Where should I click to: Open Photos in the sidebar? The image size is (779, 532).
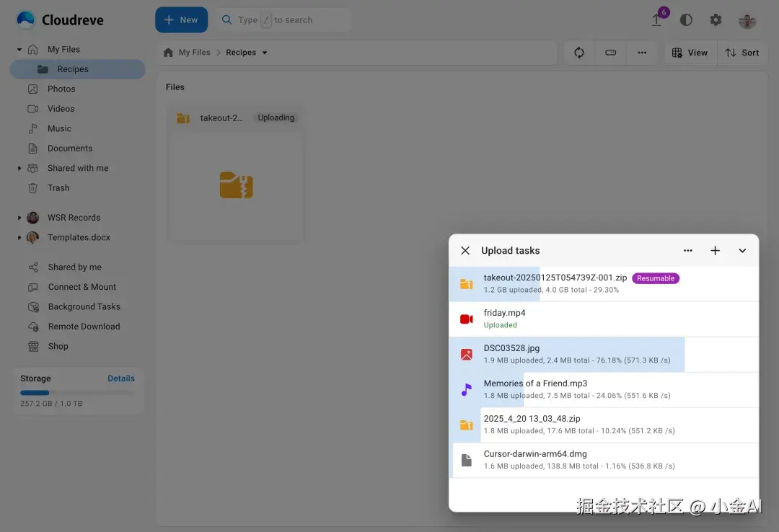(x=61, y=89)
